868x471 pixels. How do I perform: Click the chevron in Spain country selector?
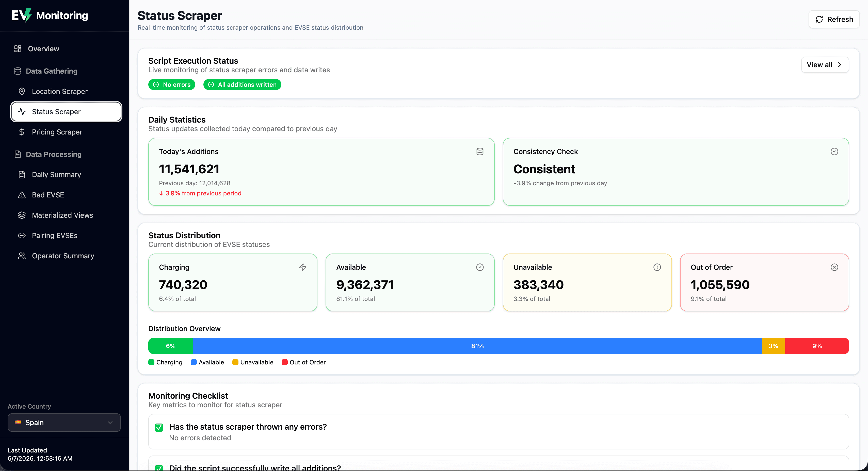tap(110, 422)
